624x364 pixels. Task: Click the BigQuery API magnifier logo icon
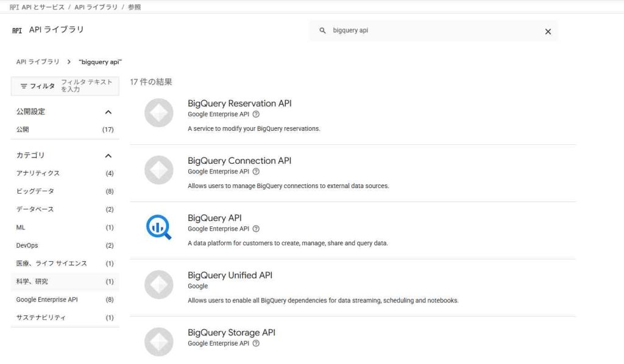(159, 228)
